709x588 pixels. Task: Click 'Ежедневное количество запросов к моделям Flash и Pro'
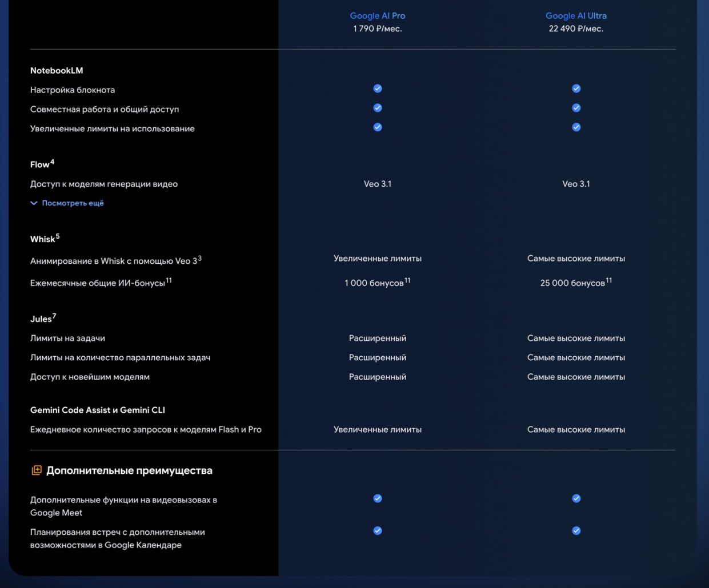146,430
